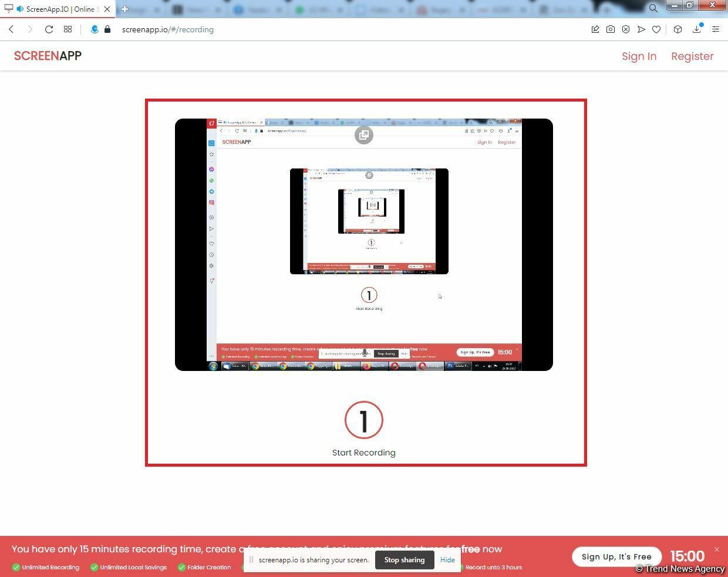Click the SCREENAPP logo
Viewport: 728px width, 577px height.
pos(48,56)
